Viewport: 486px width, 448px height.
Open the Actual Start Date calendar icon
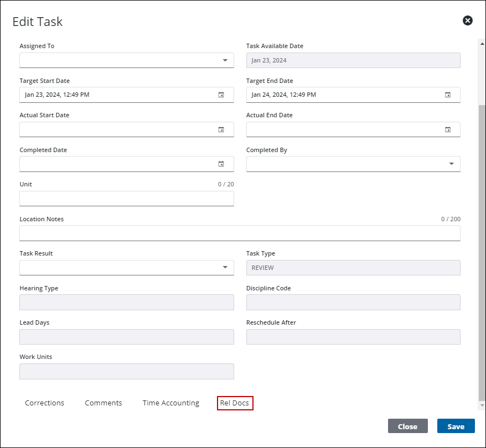221,130
